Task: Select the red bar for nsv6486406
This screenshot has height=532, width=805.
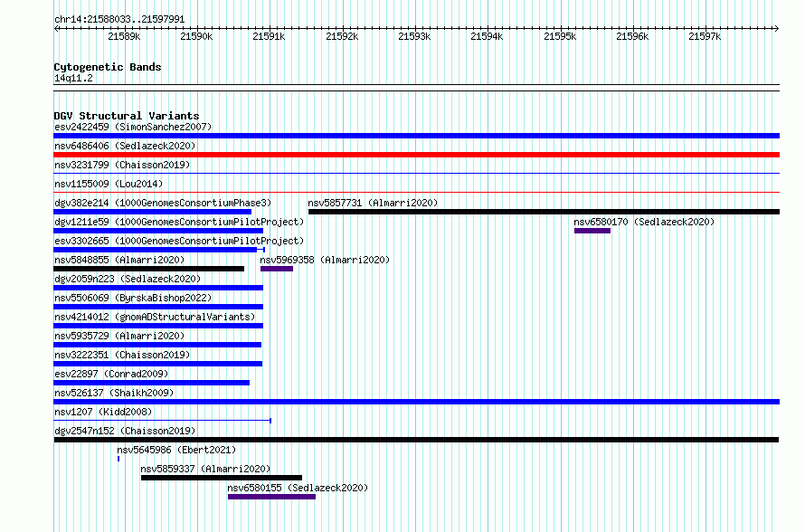Action: [x=416, y=155]
